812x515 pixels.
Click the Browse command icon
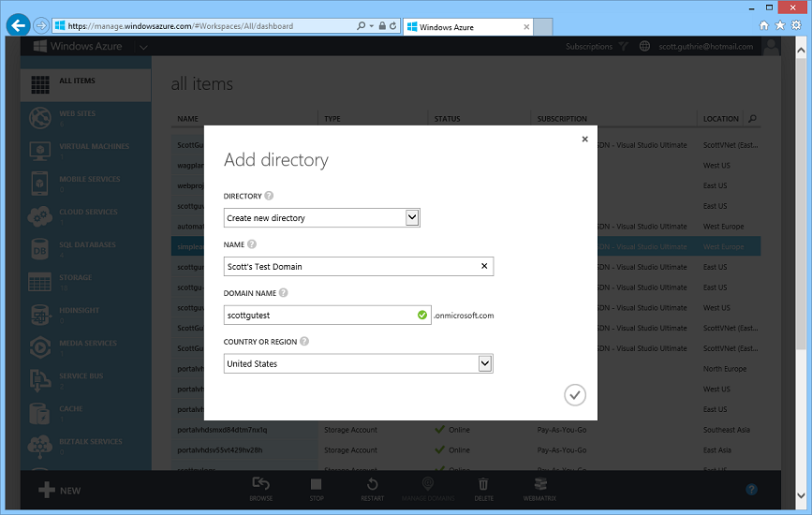(x=260, y=484)
